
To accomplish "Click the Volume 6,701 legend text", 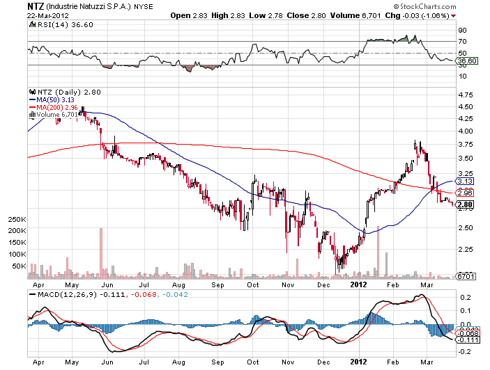I will [x=57, y=115].
